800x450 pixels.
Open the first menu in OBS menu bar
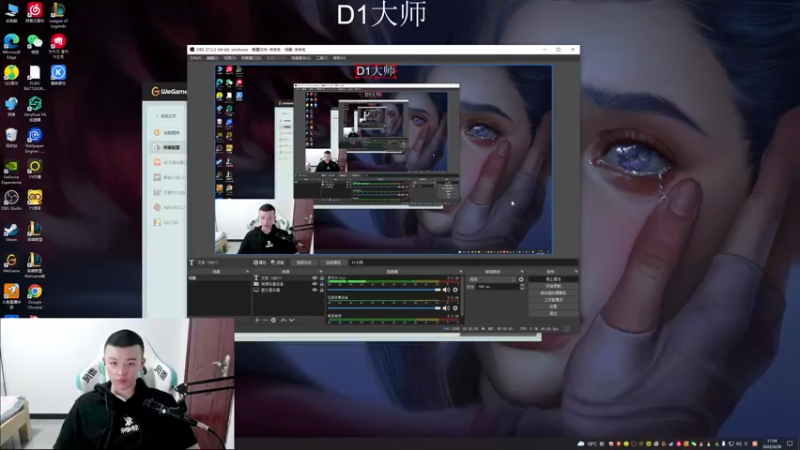click(x=195, y=58)
